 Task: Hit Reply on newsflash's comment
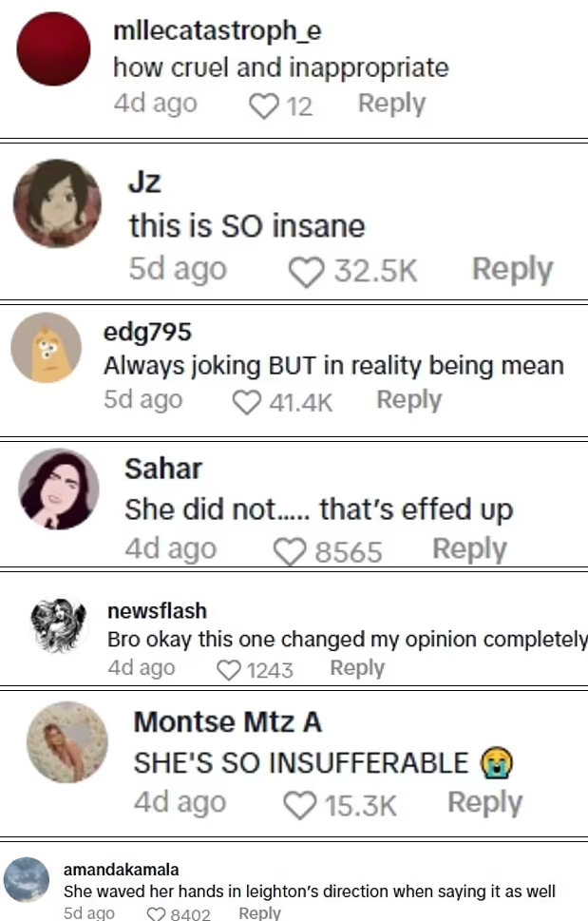357,668
